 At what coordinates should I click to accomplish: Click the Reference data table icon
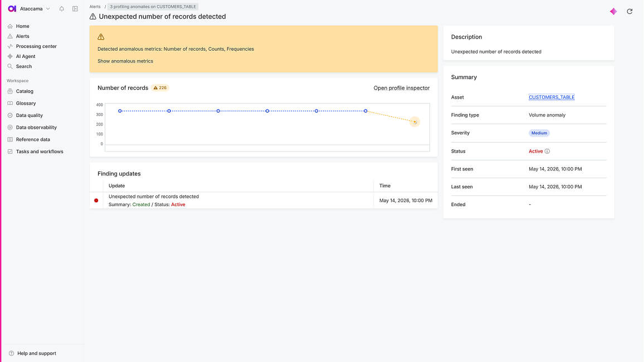(x=10, y=140)
